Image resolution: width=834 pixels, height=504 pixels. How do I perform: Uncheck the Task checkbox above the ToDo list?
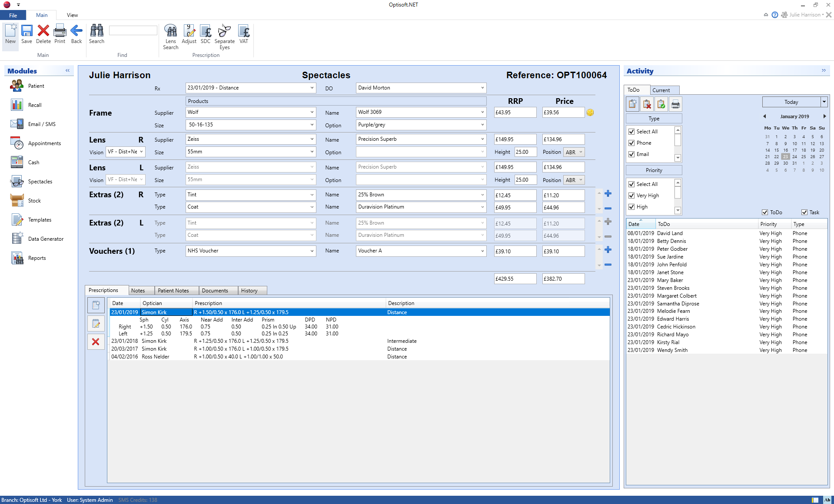pyautogui.click(x=804, y=212)
